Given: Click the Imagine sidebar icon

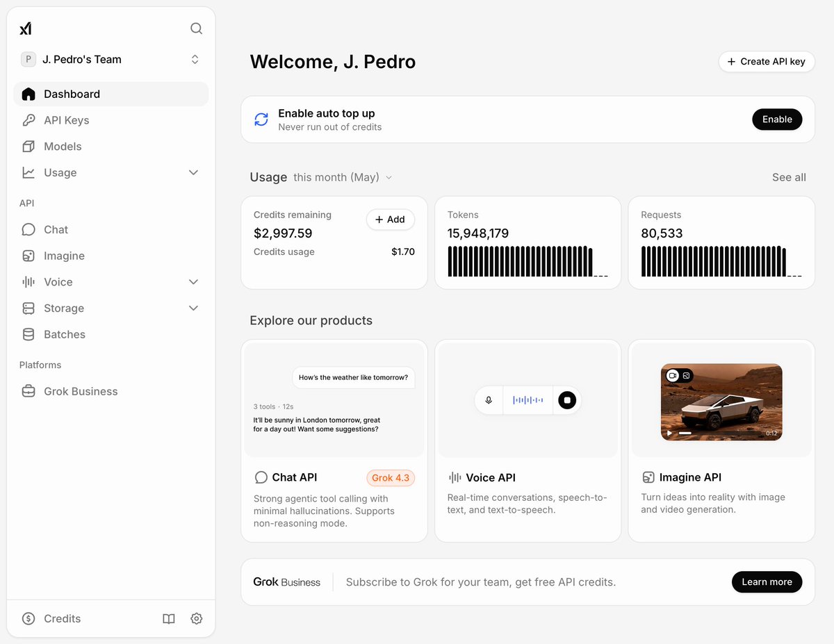Looking at the screenshot, I should (28, 256).
